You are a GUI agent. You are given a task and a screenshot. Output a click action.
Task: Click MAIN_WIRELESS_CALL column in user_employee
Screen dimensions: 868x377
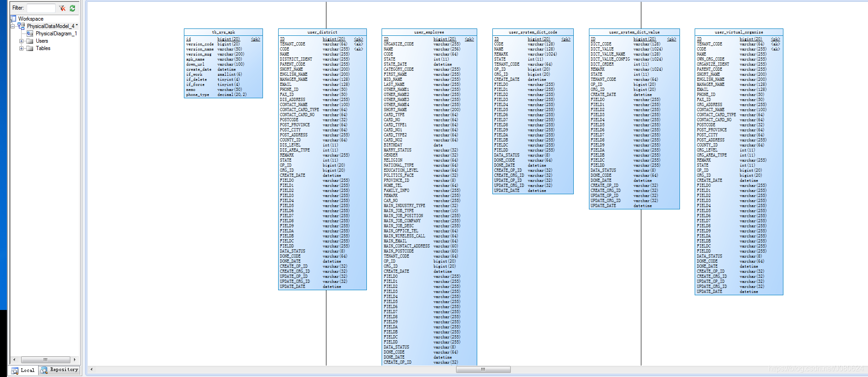404,236
